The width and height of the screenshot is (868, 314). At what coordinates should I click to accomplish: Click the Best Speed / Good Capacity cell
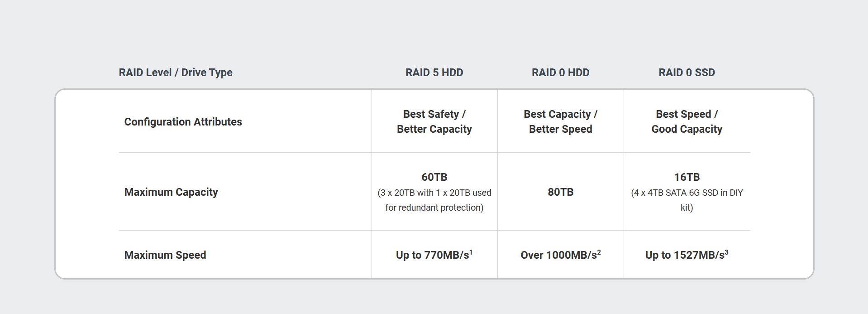(x=687, y=121)
